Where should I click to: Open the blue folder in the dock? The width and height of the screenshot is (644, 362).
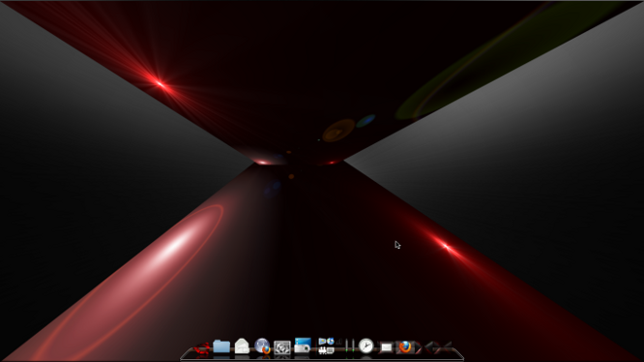pos(221,347)
